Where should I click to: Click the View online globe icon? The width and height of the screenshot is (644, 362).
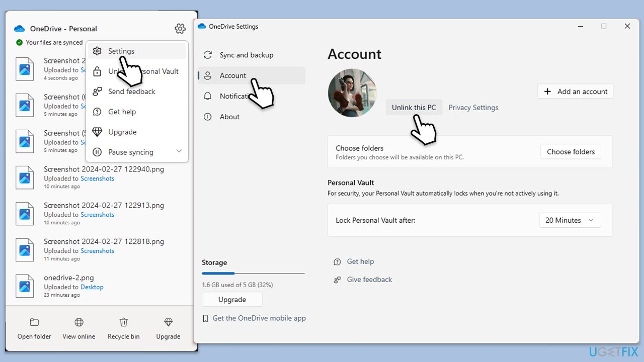[79, 322]
